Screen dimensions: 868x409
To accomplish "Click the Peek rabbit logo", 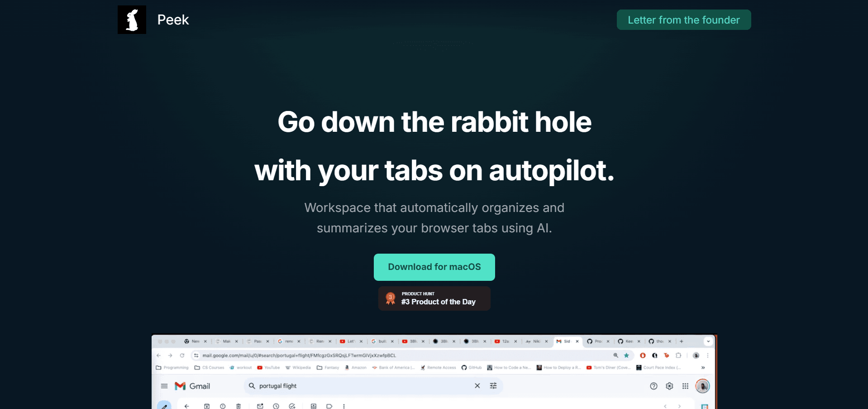I will tap(132, 19).
